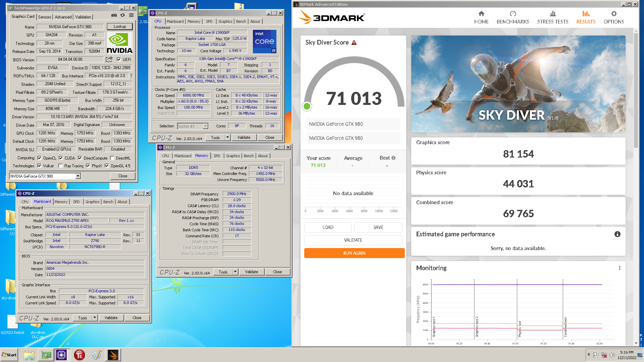644x362 pixels.
Task: Toggle the Vulkan checkbox
Action: pos(39,166)
